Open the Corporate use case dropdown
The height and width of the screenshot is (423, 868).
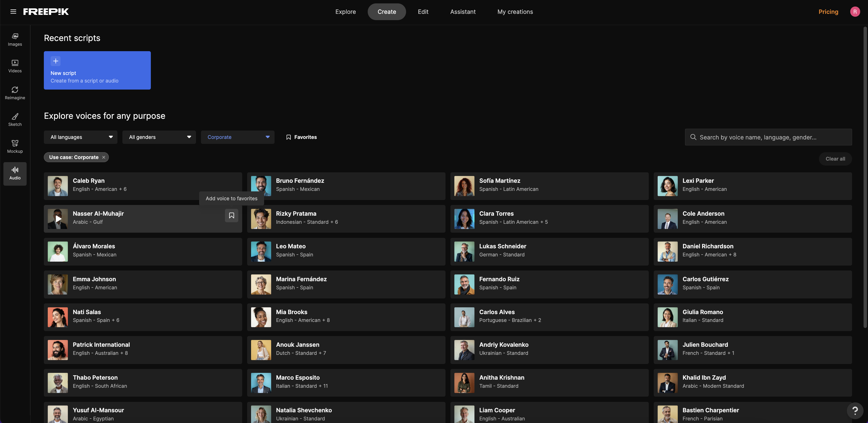(x=237, y=137)
